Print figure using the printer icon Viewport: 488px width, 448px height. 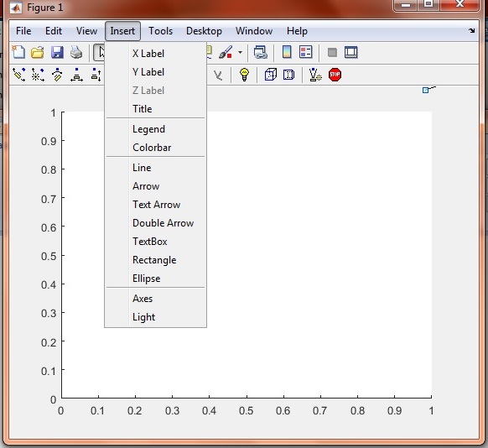pos(76,52)
